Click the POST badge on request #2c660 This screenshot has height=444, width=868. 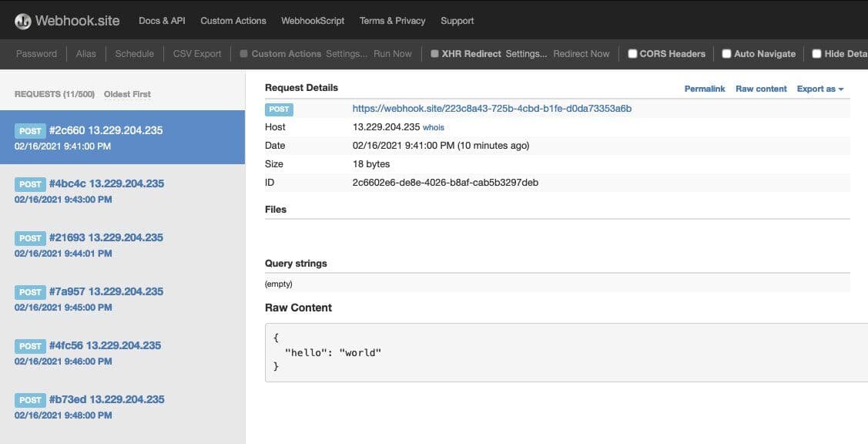click(x=30, y=130)
